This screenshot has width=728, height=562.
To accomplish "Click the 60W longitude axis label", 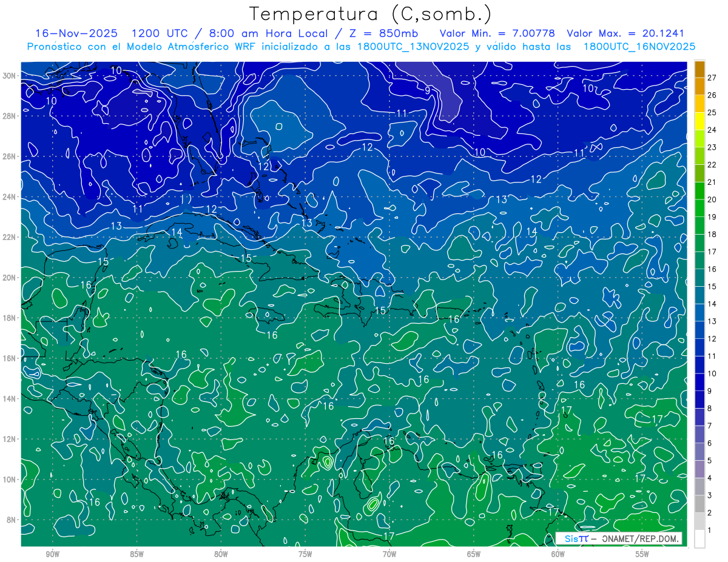I will coord(558,554).
